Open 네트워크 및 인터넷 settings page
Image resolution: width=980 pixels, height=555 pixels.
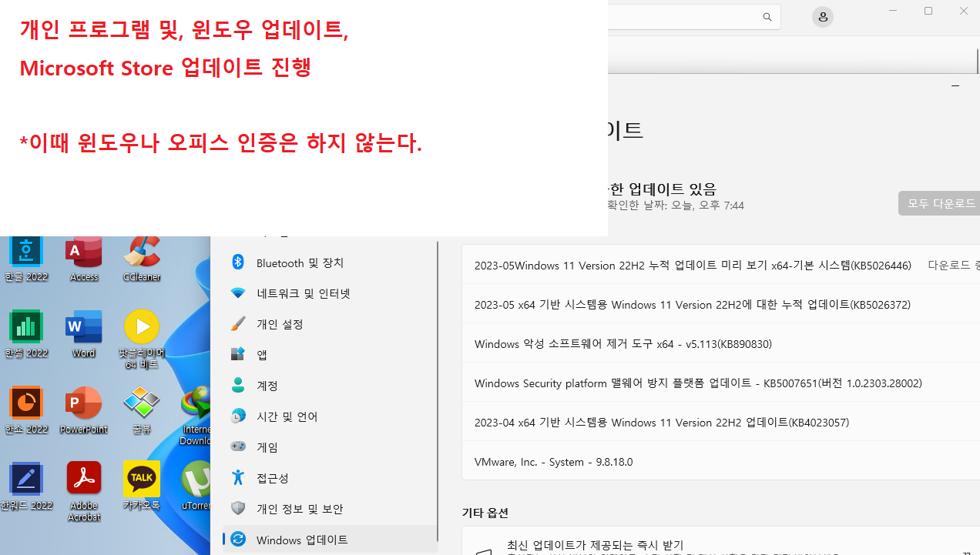pyautogui.click(x=330, y=293)
